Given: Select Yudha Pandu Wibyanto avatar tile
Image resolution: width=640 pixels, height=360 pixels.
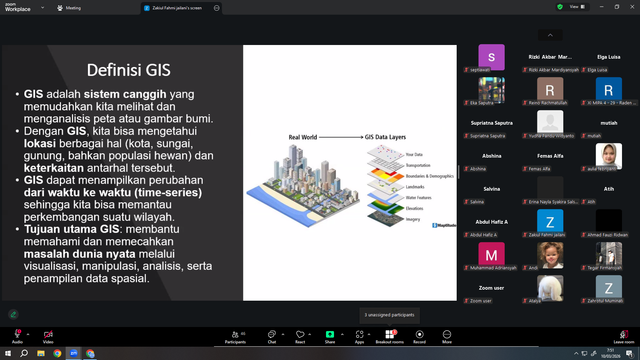Looking at the screenshot, I should 550,124.
